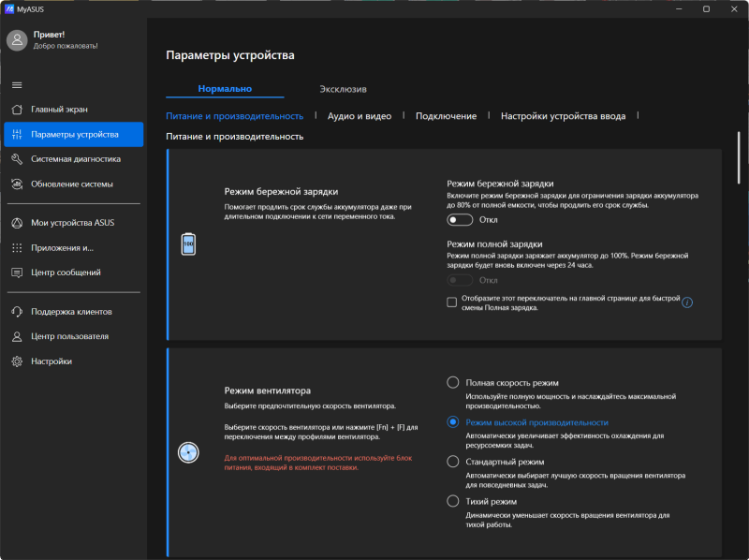749x560 pixels.
Task: Select Полная скорость режим radio option
Action: pyautogui.click(x=453, y=383)
